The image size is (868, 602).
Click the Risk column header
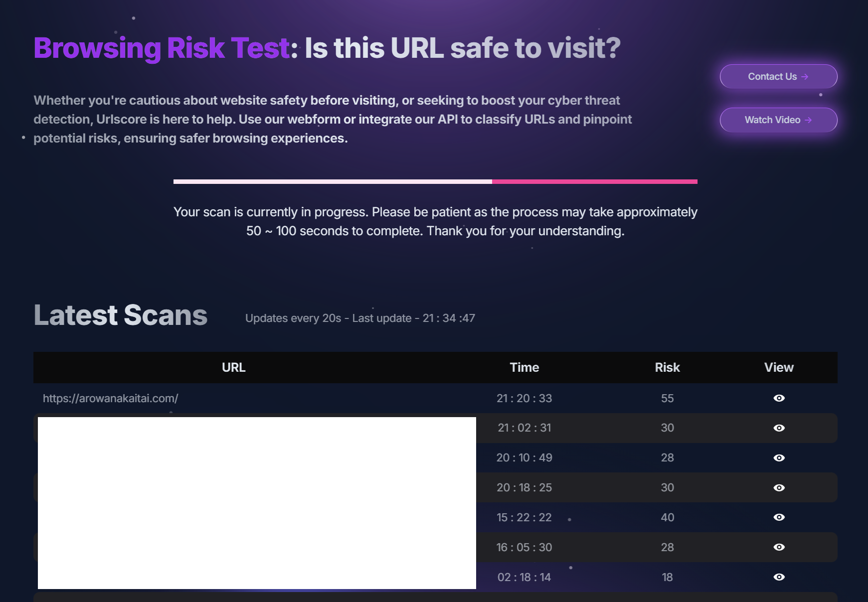pos(667,368)
